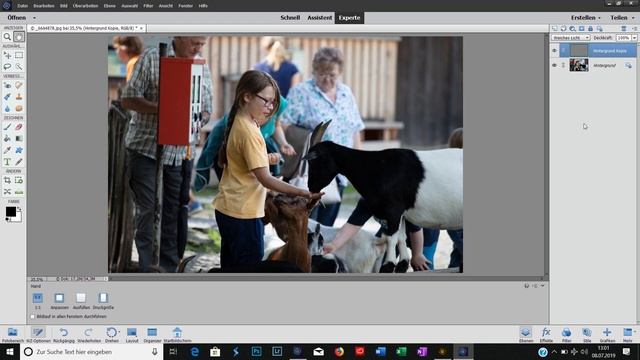The width and height of the screenshot is (640, 360).
Task: Select the Hand tool
Action: (19, 37)
